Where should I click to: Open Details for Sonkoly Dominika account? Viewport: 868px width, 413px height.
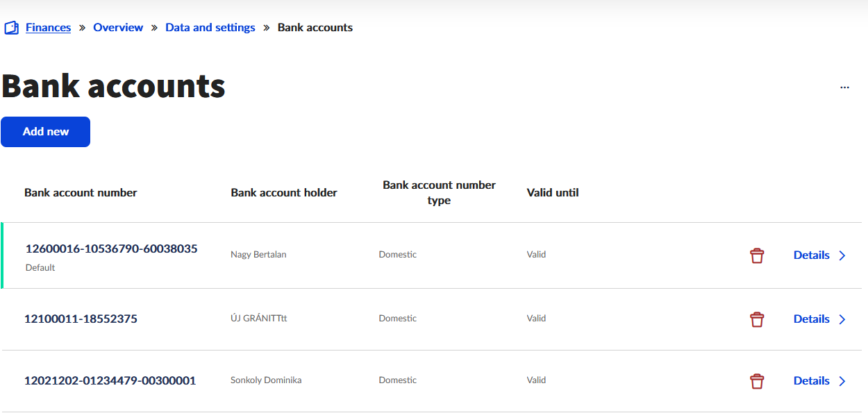[x=811, y=381]
